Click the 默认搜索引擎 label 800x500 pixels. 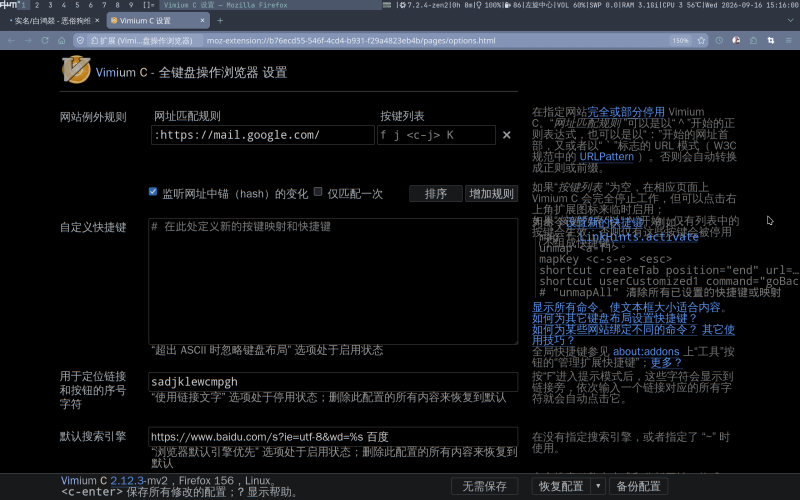tap(93, 436)
